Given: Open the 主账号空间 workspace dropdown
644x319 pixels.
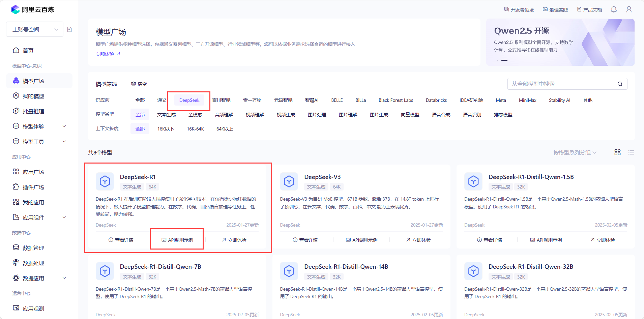Looking at the screenshot, I should (x=35, y=29).
